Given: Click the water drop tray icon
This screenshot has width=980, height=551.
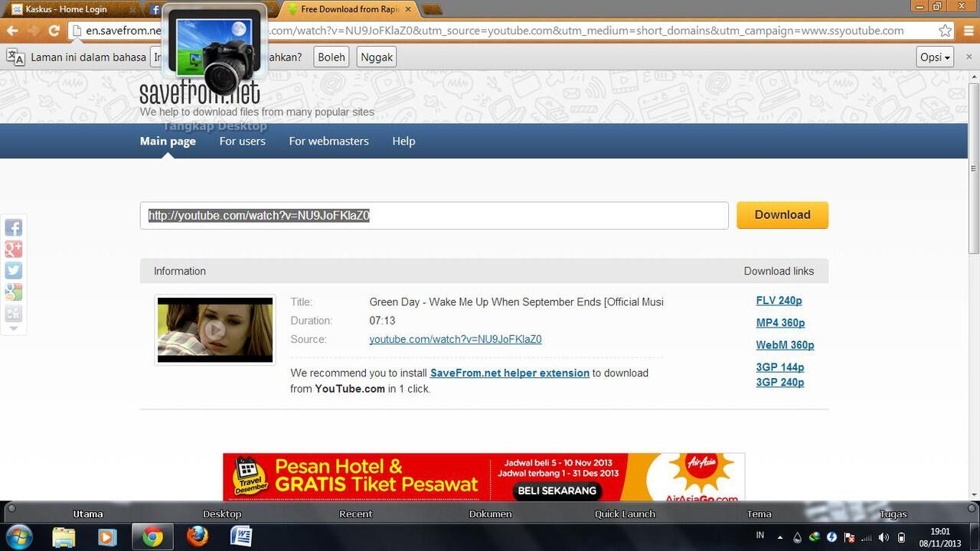Looking at the screenshot, I should (x=797, y=537).
